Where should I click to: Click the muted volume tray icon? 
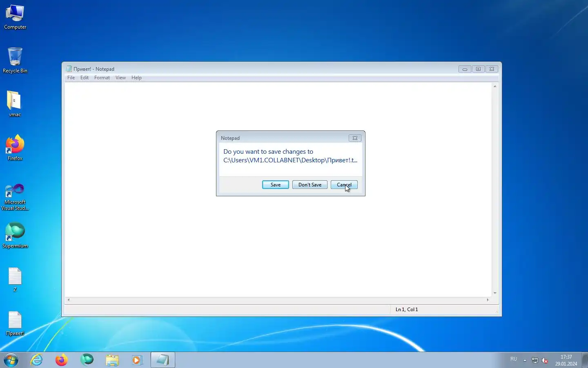[545, 360]
